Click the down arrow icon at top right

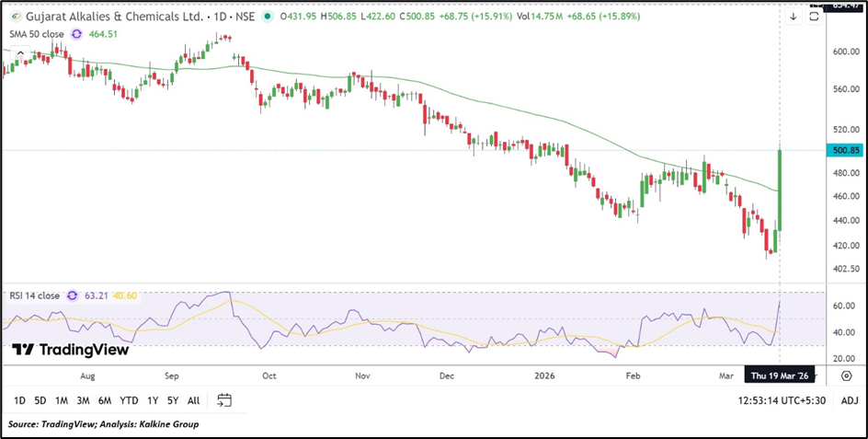pos(794,16)
